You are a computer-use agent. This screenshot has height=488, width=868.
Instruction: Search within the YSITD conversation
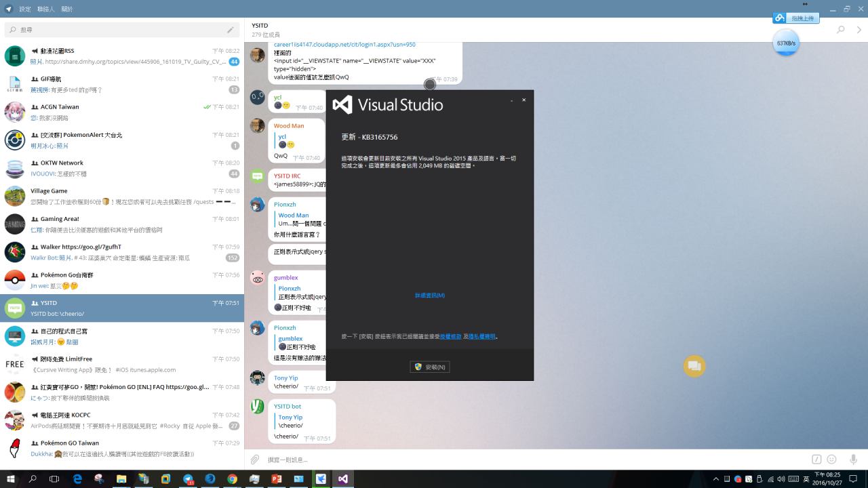coord(840,30)
